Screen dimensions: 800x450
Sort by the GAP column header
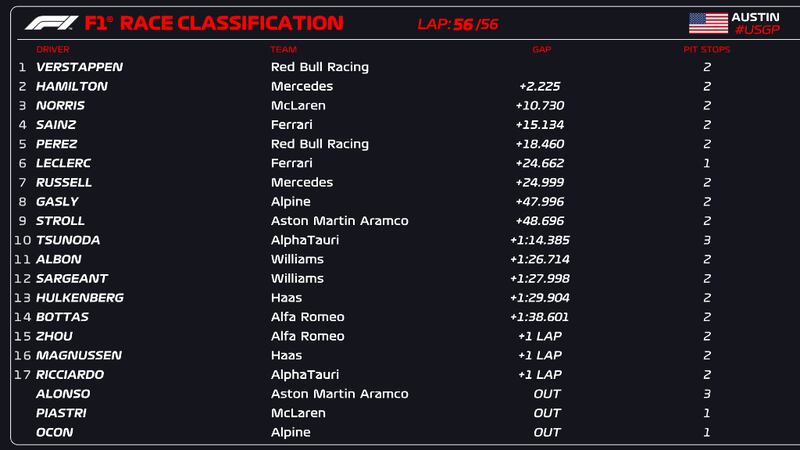point(541,49)
